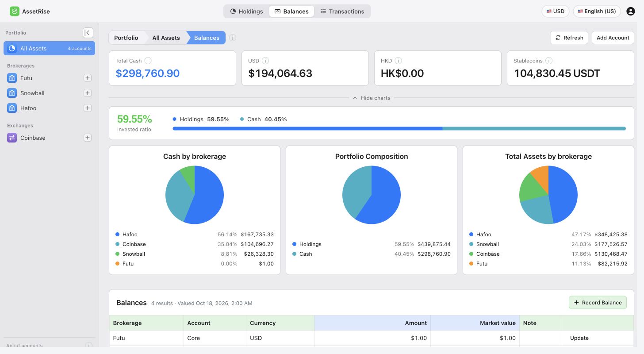Click the Total Cash info icon

click(x=148, y=61)
